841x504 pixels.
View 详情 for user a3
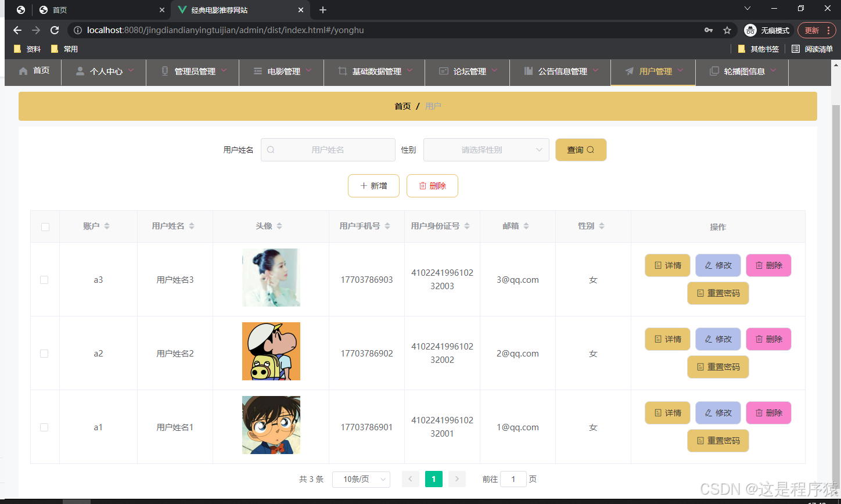coord(667,265)
